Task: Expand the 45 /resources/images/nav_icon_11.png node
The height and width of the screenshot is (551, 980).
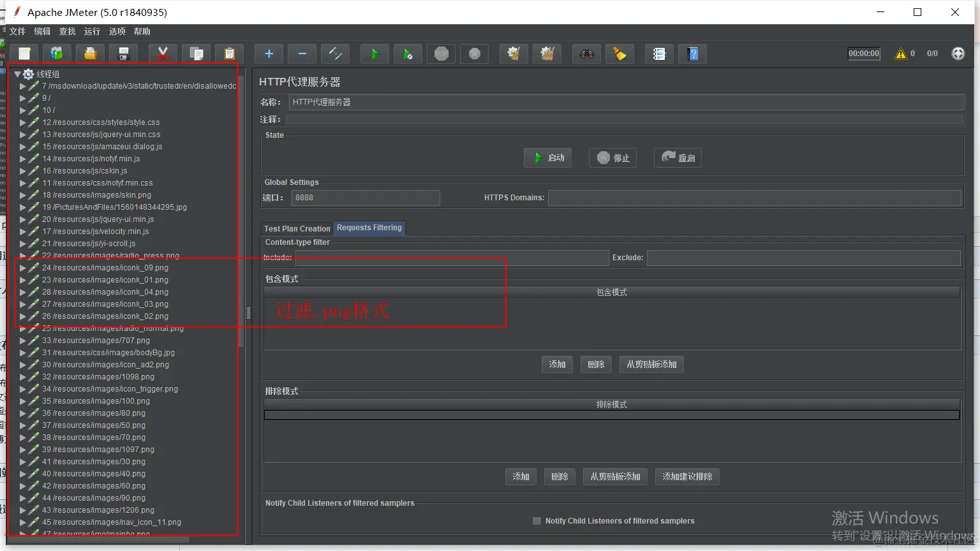Action: (23, 522)
